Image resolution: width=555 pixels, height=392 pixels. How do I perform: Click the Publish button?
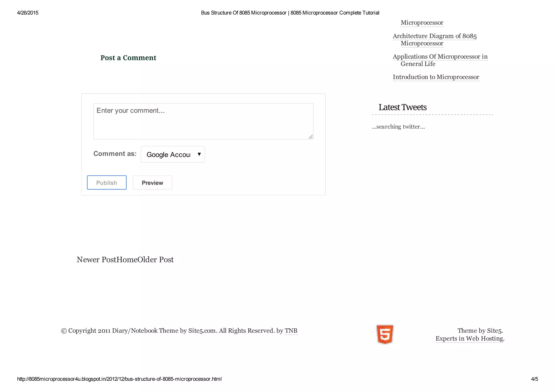click(107, 182)
